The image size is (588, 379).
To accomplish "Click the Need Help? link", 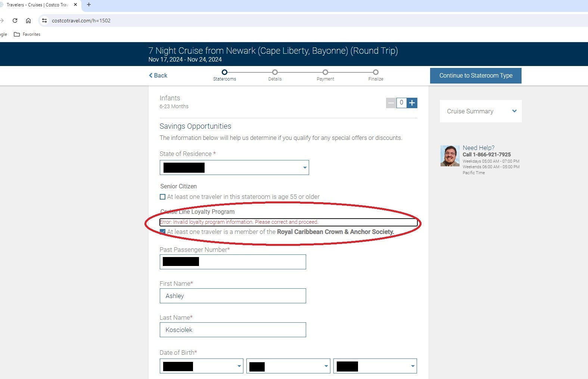I will pyautogui.click(x=479, y=148).
